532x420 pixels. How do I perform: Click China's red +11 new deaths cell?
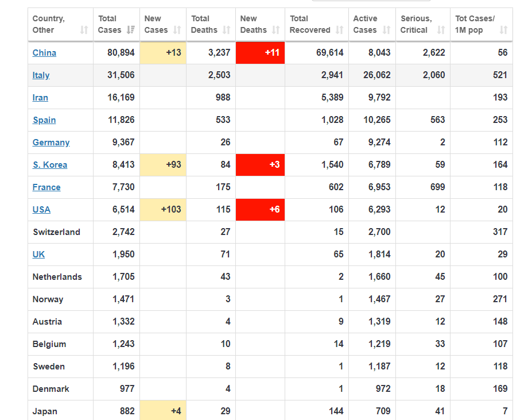(x=260, y=53)
